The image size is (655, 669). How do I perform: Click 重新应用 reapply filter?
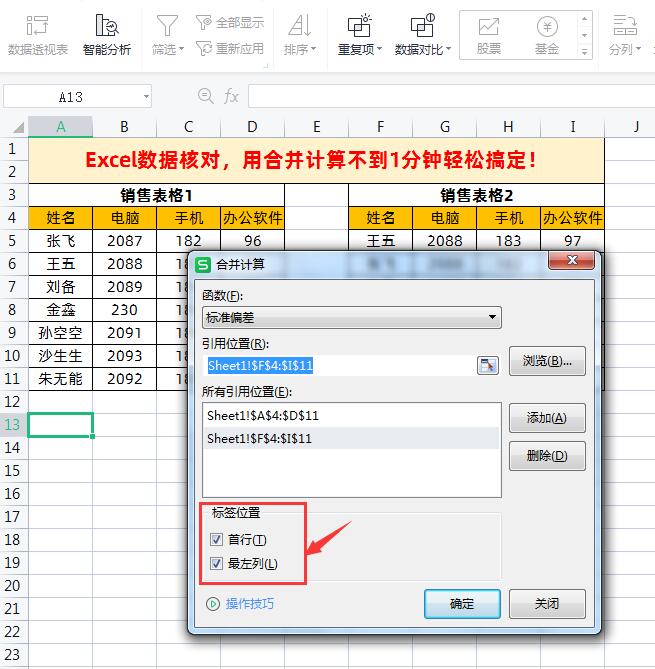pyautogui.click(x=230, y=48)
